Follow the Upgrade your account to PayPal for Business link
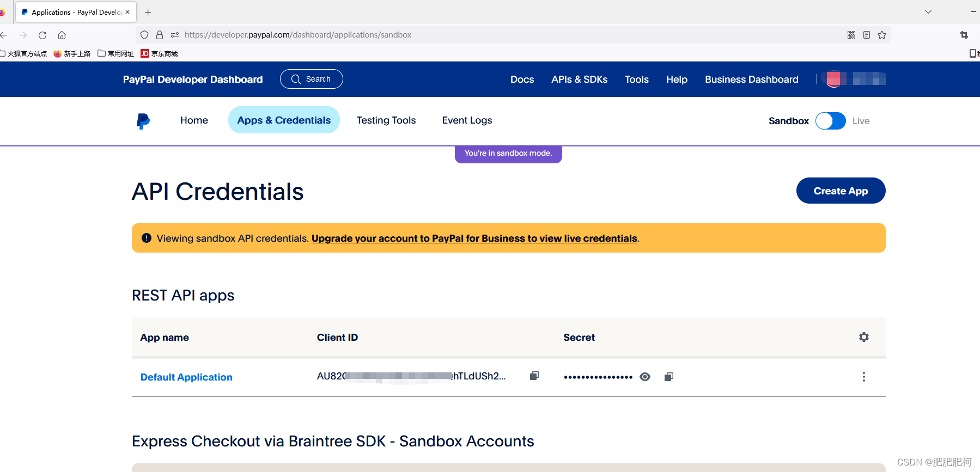 [474, 238]
